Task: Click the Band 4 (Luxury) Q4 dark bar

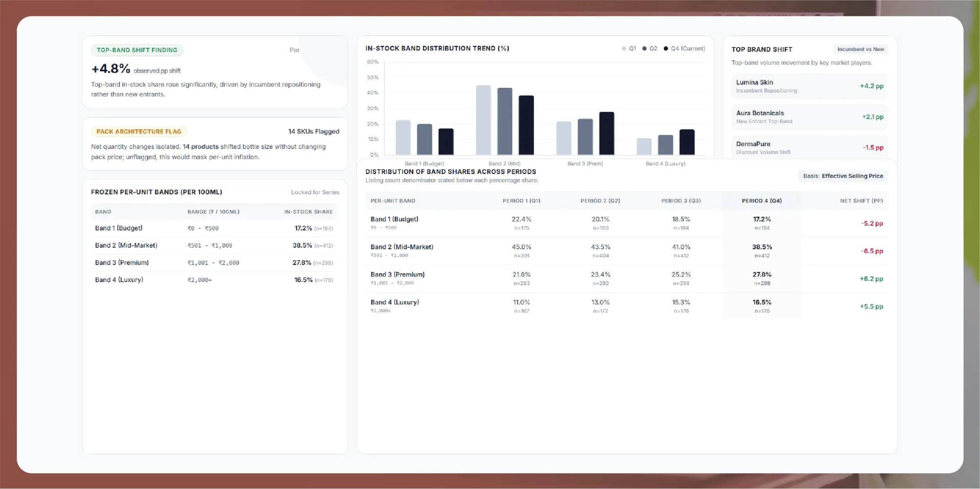Action: (x=687, y=142)
